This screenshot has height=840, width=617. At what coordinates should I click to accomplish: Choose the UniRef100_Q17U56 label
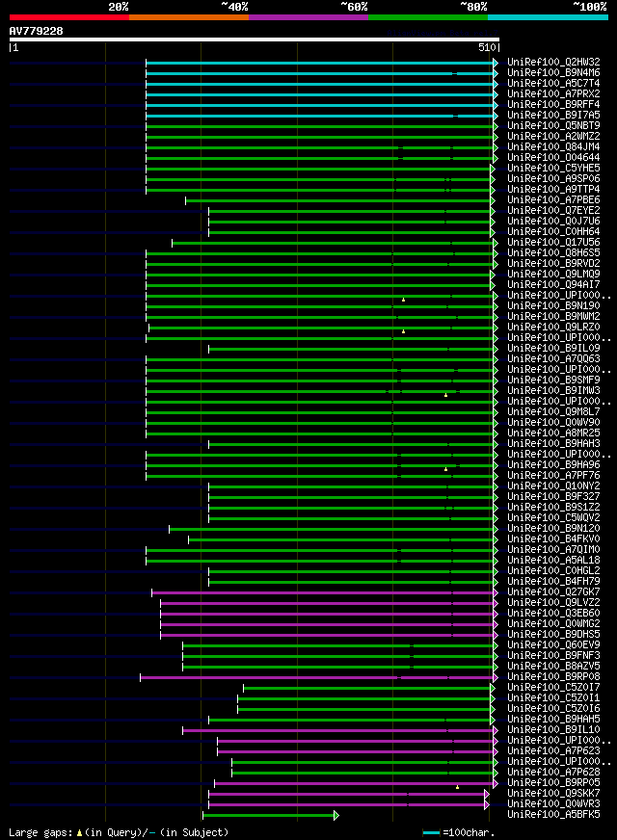point(553,243)
